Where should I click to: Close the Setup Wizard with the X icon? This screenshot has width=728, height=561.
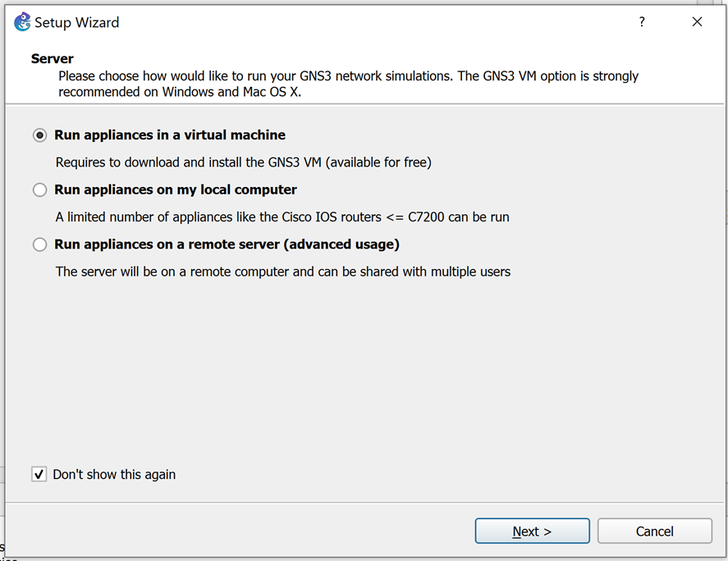(x=697, y=22)
